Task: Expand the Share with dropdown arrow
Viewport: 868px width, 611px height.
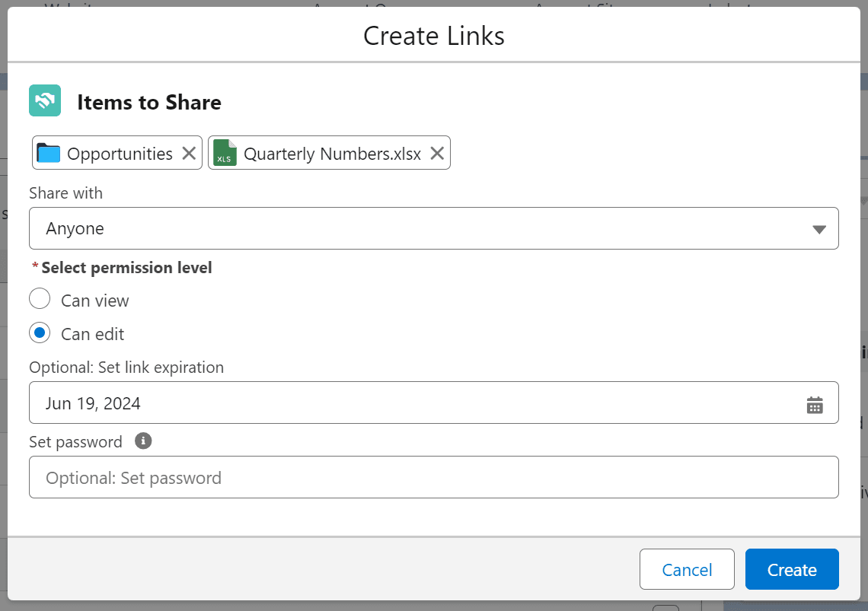Action: pos(819,229)
